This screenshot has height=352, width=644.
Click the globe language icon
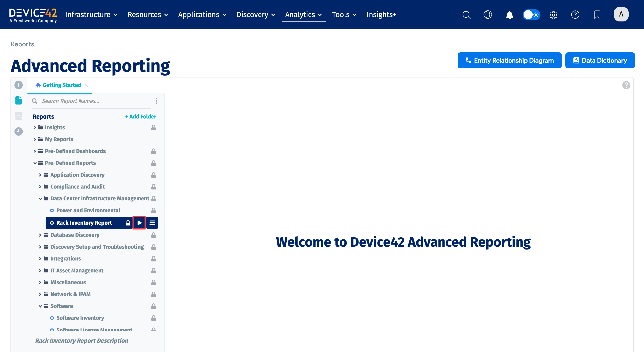point(488,15)
